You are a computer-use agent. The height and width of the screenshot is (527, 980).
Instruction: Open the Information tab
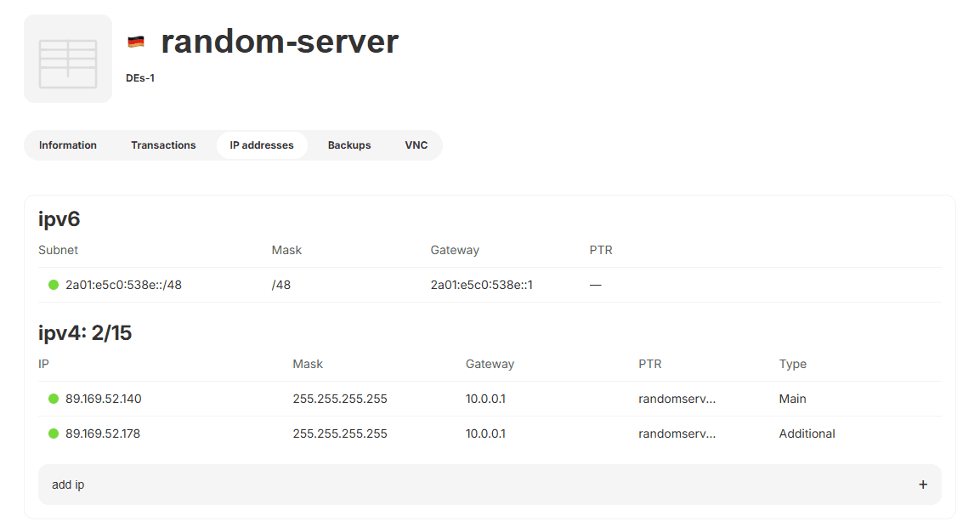(x=68, y=145)
